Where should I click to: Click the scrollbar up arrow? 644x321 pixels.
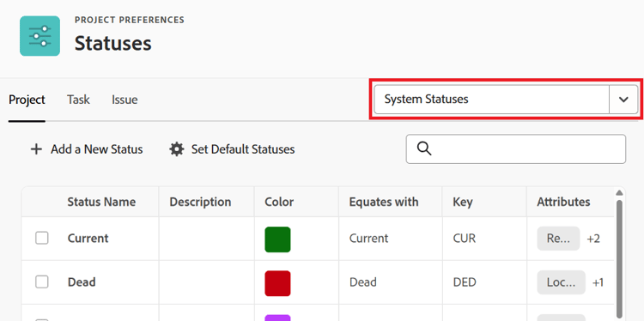620,192
